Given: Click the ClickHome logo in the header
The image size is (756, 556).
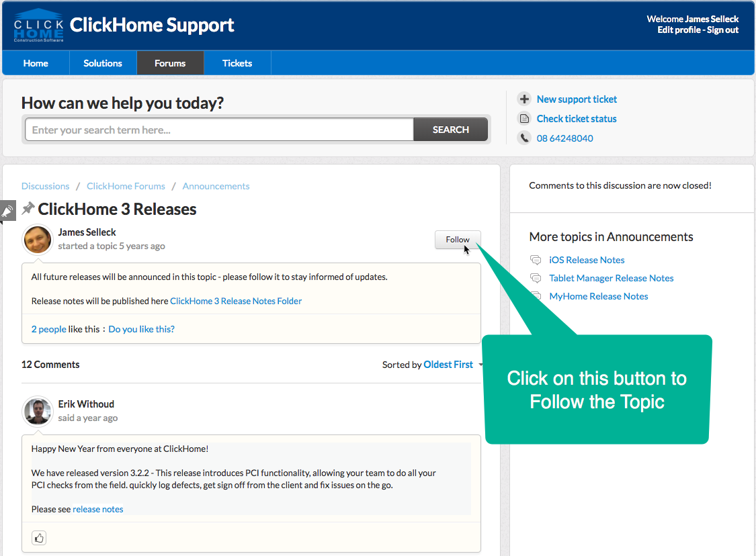Looking at the screenshot, I should 37,24.
